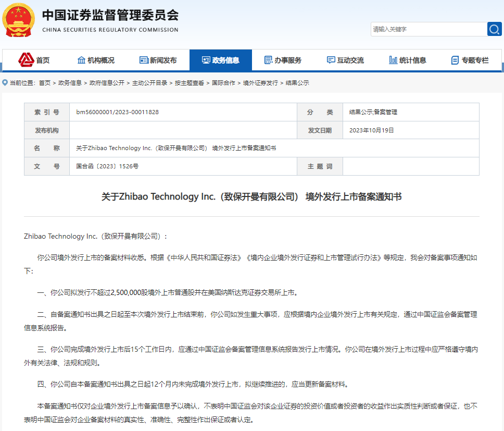This screenshot has width=504, height=431.
Task: Click the bold article heading
Action: pos(251,196)
